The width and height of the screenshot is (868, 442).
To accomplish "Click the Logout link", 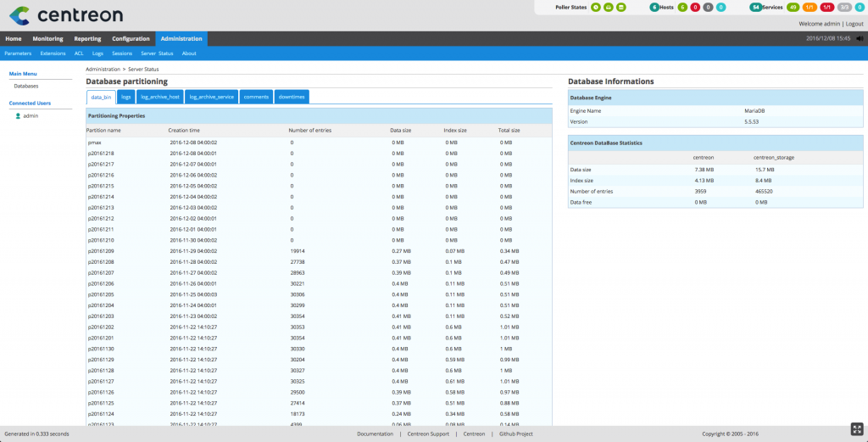I will tap(854, 24).
